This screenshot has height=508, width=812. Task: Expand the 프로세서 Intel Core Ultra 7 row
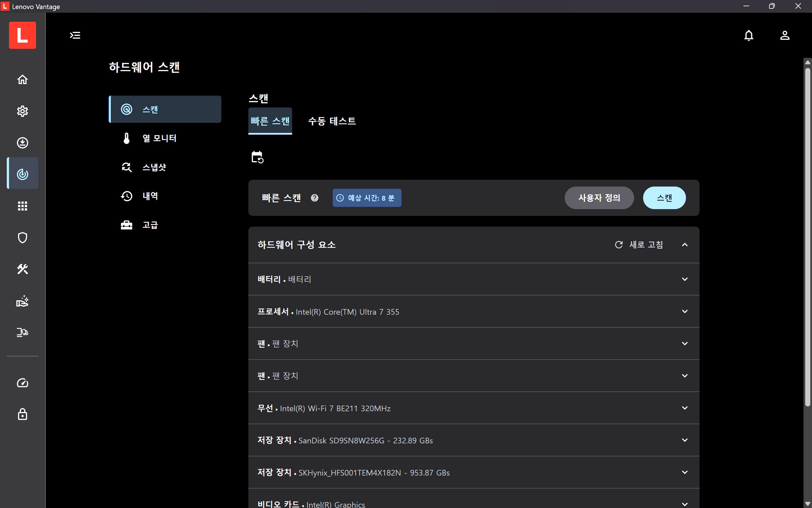474,312
